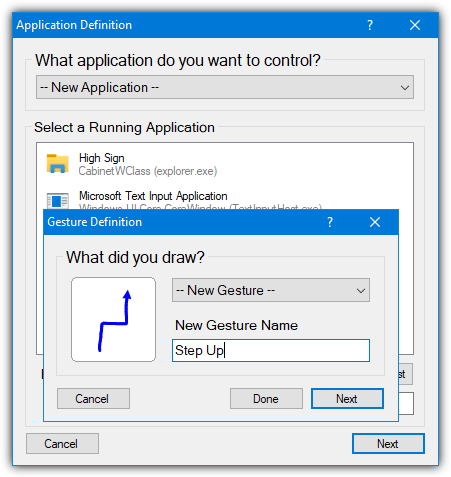451x477 pixels.
Task: Click the arrow of the New Gesture dropdown
Action: pyautogui.click(x=361, y=291)
